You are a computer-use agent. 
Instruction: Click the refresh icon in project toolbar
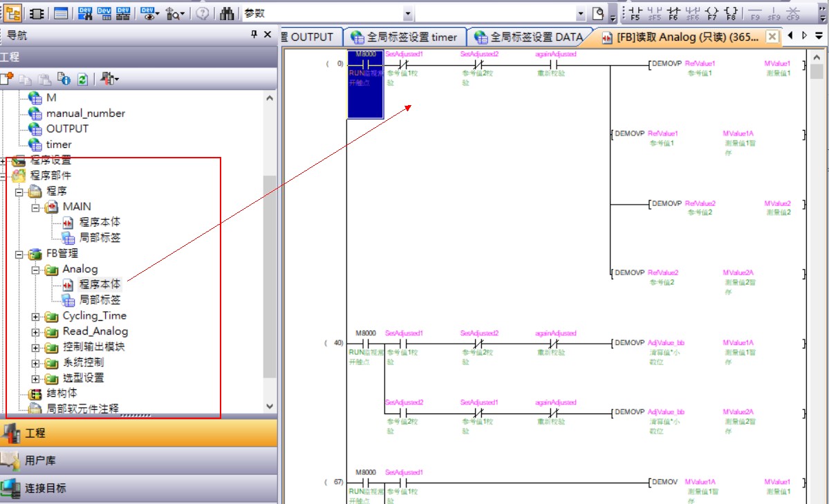(82, 80)
